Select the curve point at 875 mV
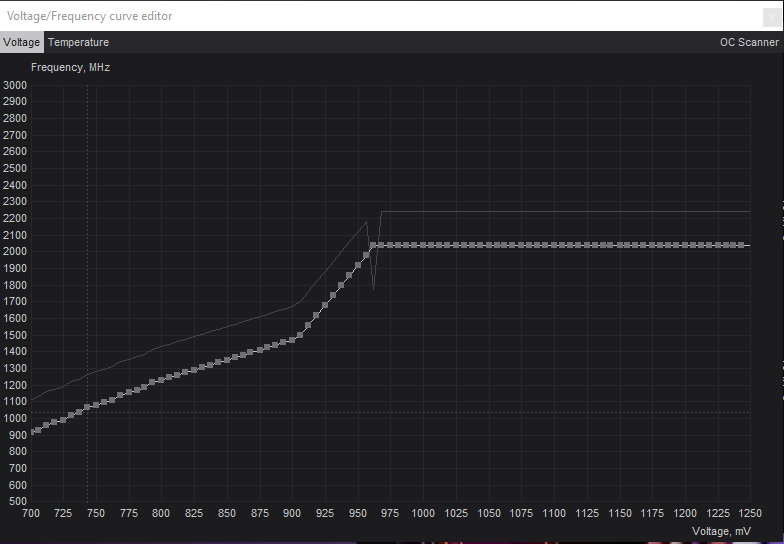The image size is (784, 544). click(260, 350)
